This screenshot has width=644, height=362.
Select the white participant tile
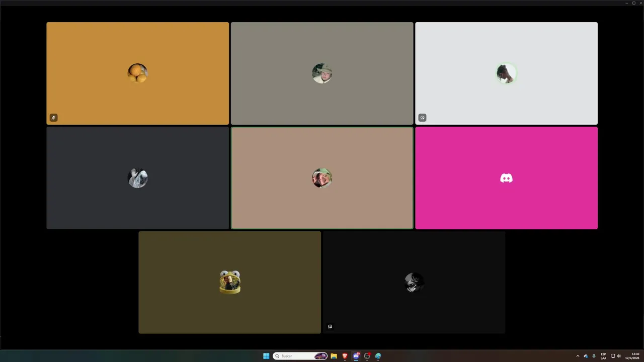click(506, 73)
